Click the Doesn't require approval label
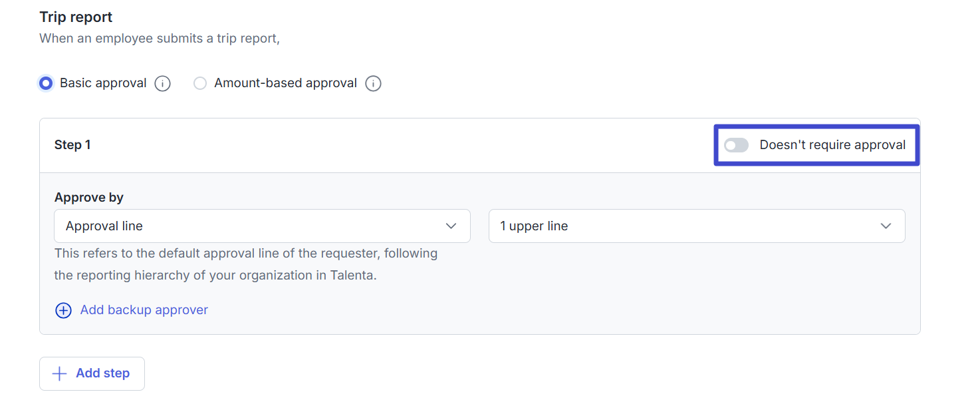Screen dimensions: 980x406 (x=832, y=145)
